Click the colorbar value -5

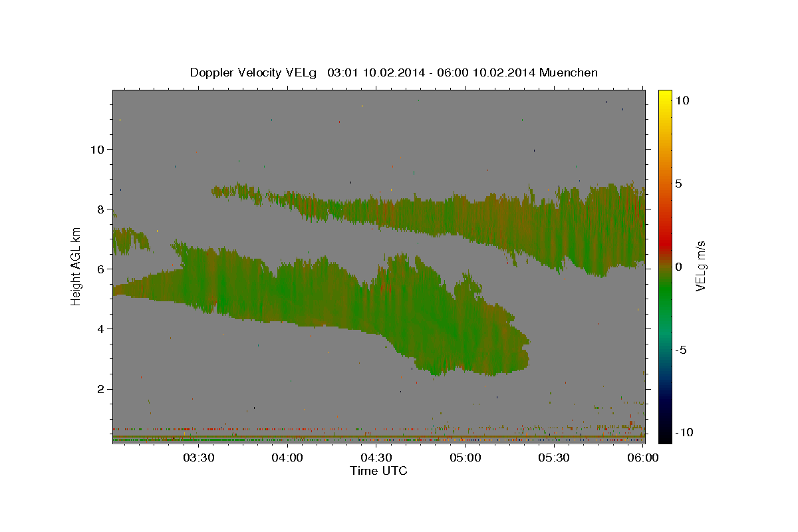681,350
